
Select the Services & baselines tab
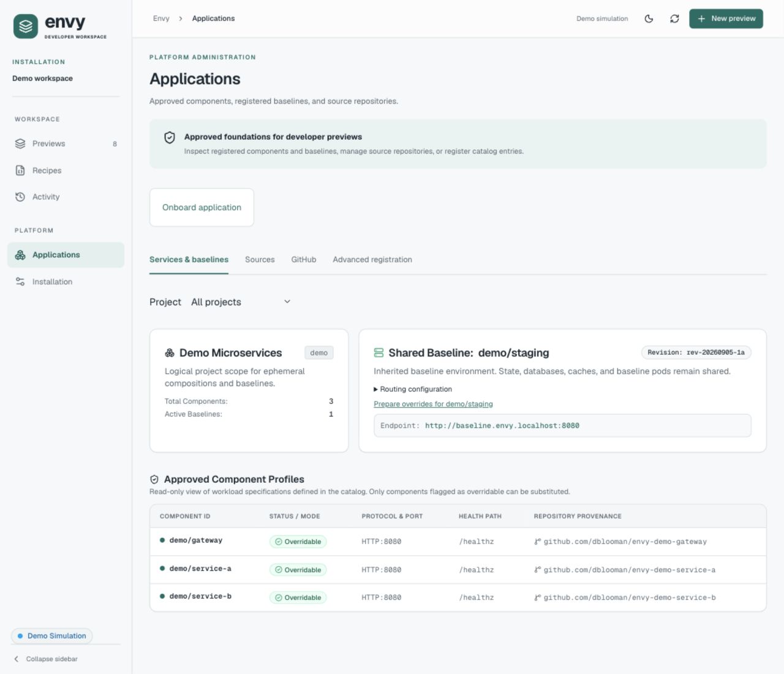(189, 260)
